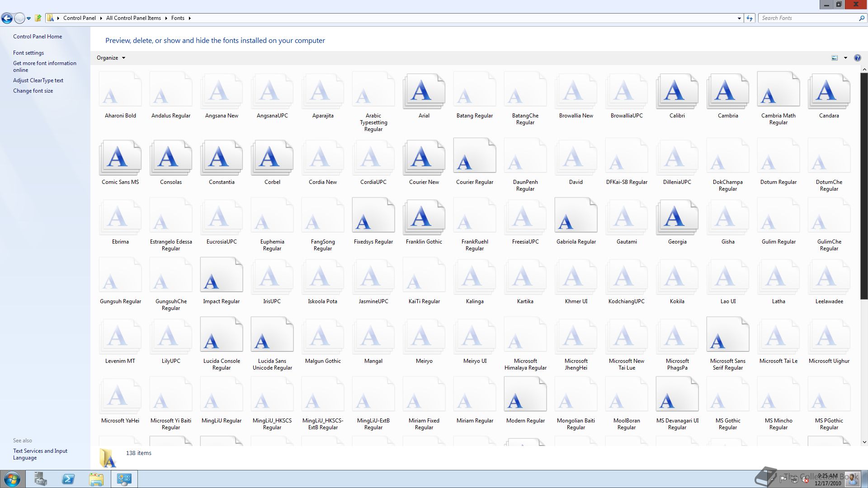Viewport: 868px width, 488px height.
Task: Expand the arrow after Fonts breadcrumb
Action: click(189, 18)
